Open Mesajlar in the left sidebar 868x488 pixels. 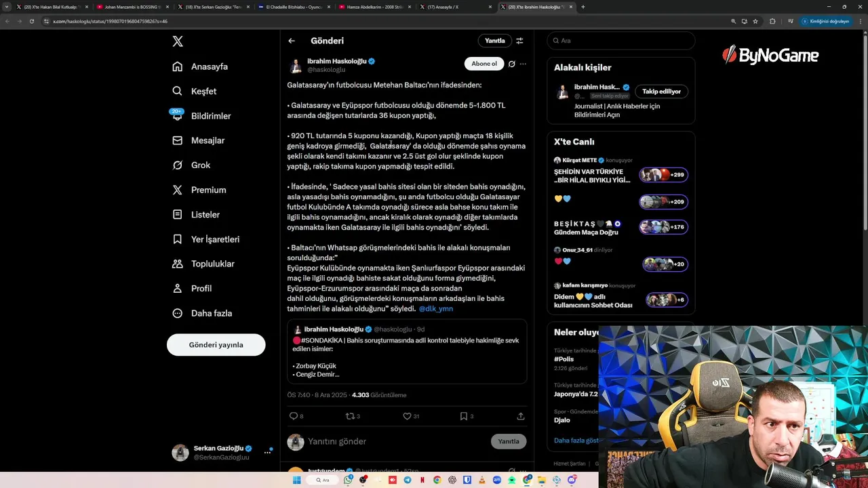pyautogui.click(x=198, y=140)
